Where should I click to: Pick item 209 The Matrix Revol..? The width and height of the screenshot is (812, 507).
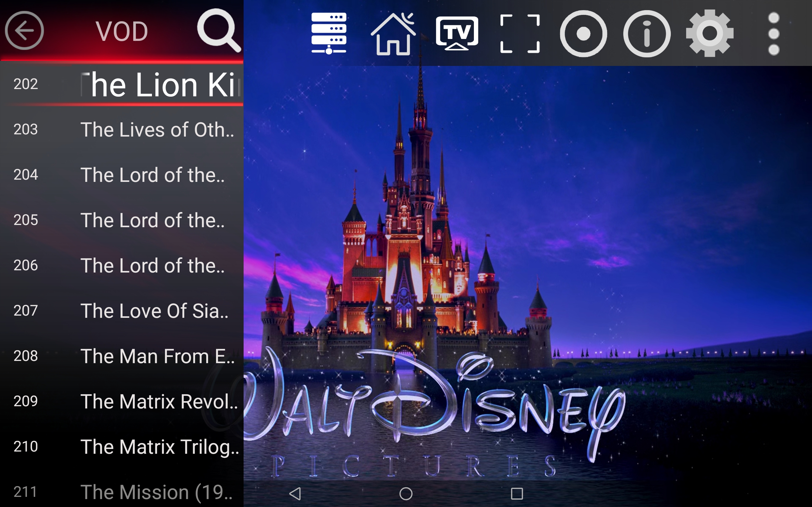point(122,401)
